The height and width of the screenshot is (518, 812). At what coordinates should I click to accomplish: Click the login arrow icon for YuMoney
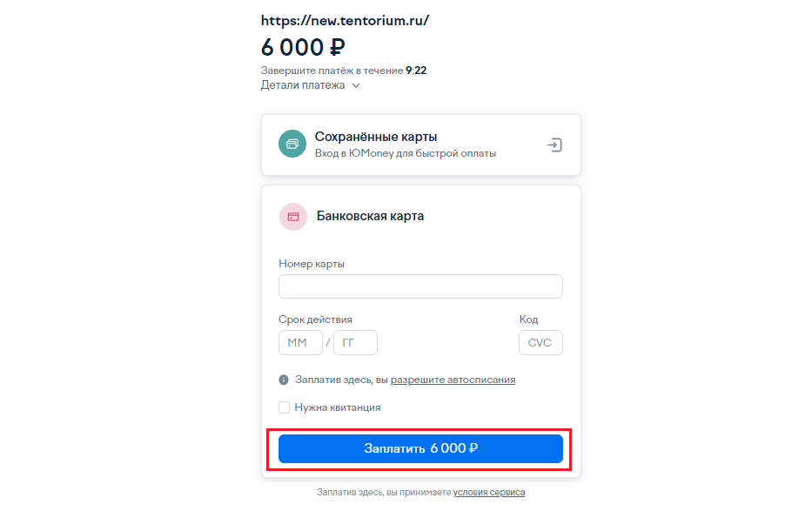pyautogui.click(x=554, y=145)
